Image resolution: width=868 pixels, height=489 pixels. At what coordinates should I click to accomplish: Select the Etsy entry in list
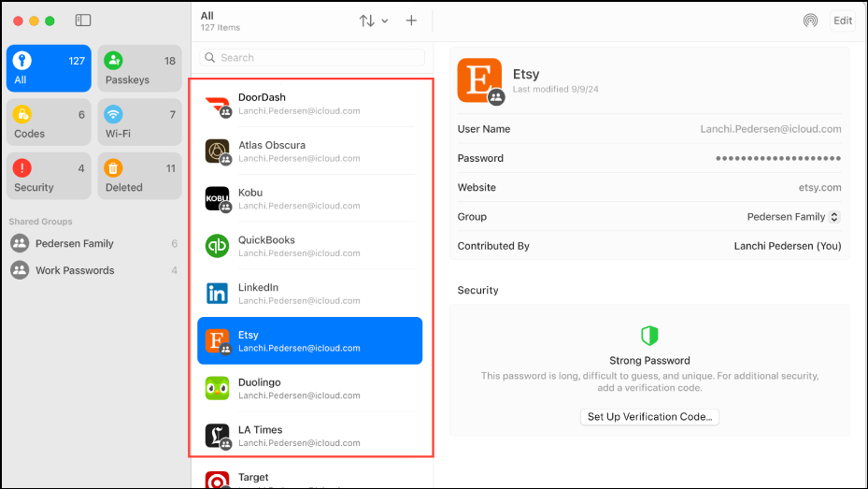click(x=310, y=341)
